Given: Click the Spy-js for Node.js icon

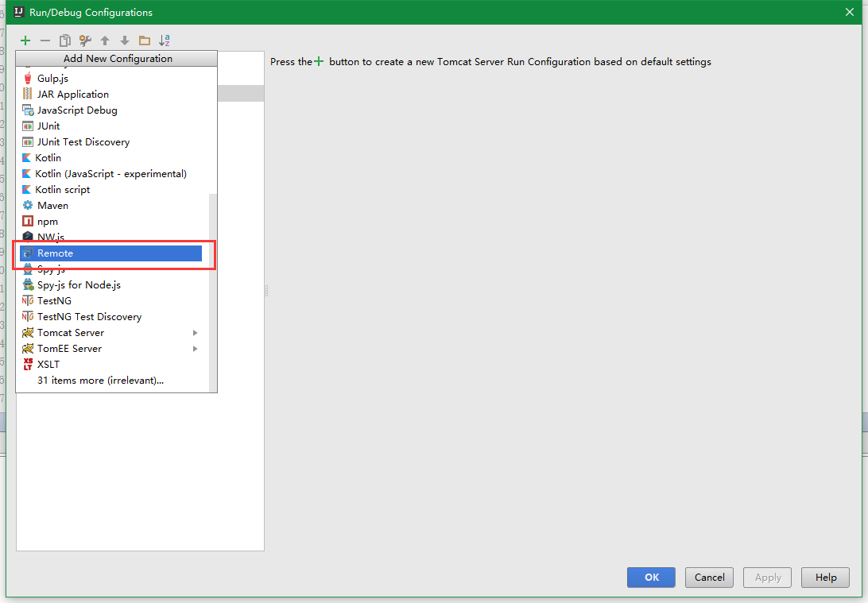Looking at the screenshot, I should pyautogui.click(x=28, y=285).
